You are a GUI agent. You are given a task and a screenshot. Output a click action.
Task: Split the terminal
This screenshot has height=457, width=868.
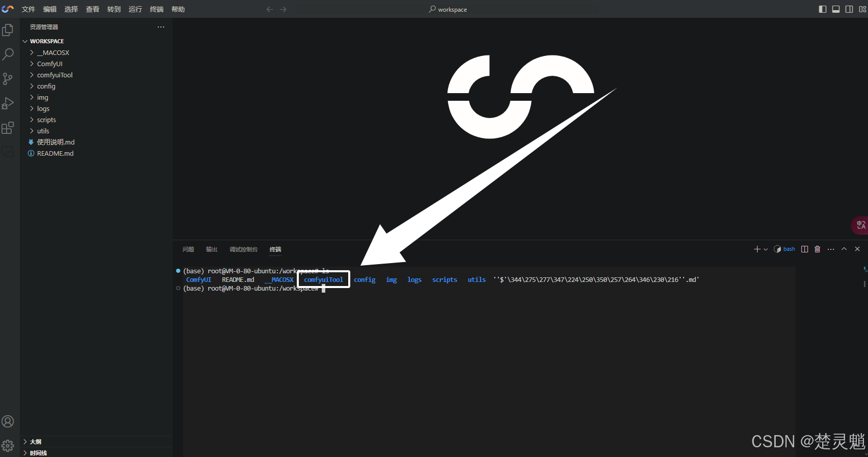click(804, 249)
